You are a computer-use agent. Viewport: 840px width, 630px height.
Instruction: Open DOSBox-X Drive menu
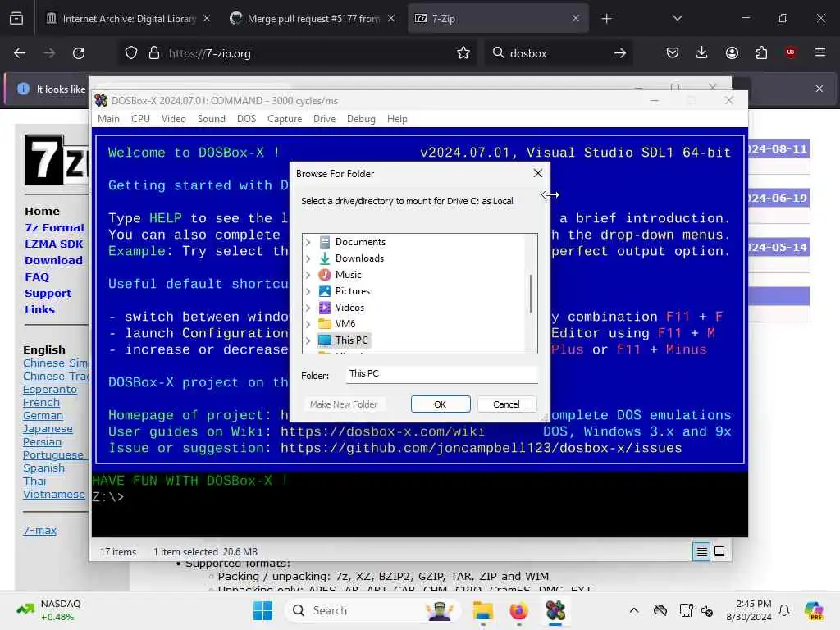pos(324,119)
